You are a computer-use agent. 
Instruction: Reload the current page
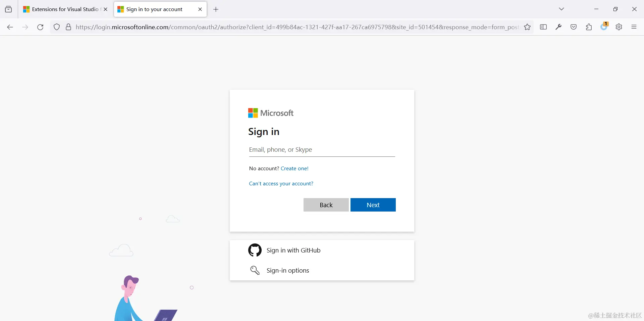(x=40, y=27)
